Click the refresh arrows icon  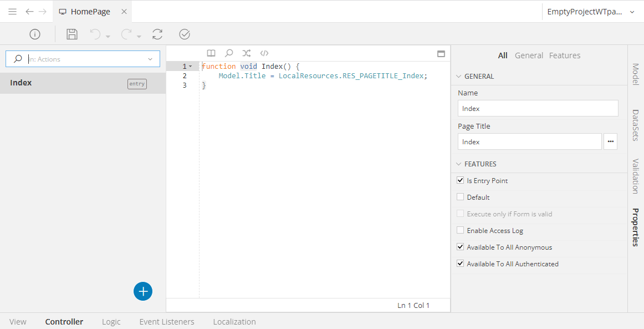coord(157,34)
